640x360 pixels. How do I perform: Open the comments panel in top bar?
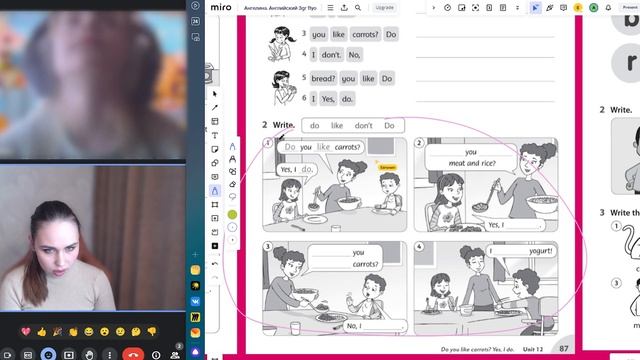[563, 7]
